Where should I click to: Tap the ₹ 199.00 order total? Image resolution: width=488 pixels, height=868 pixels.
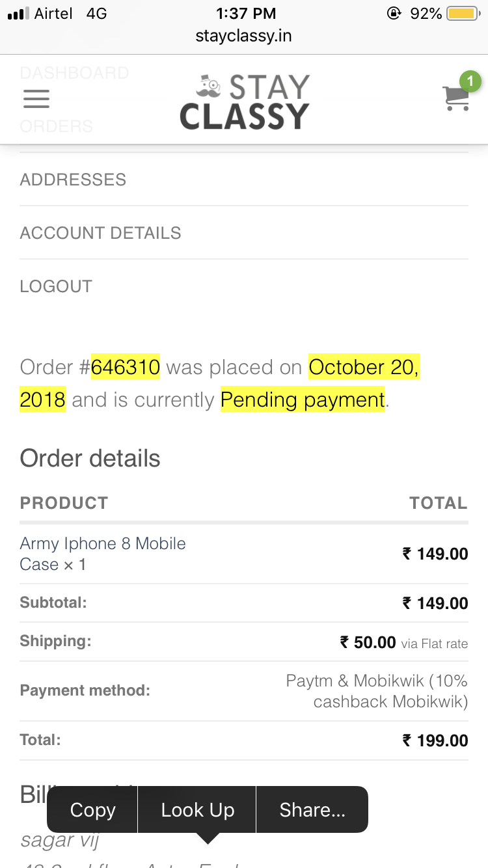[435, 740]
